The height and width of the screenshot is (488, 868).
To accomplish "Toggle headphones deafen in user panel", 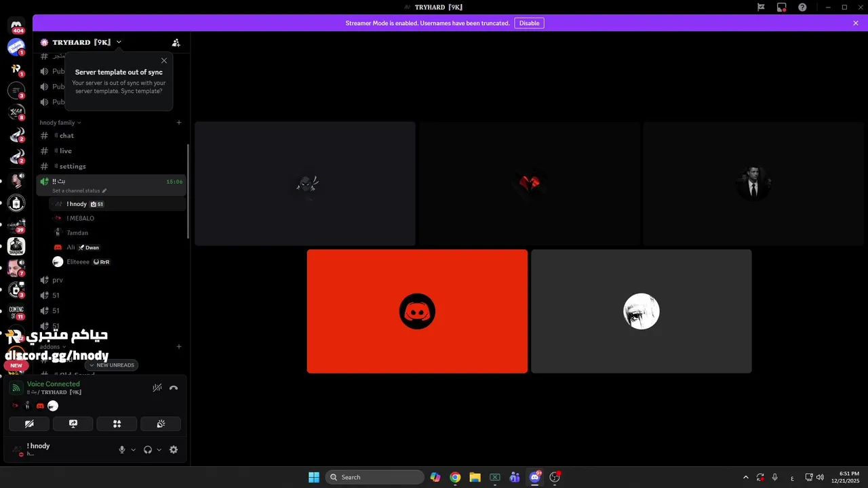I will pos(148,449).
